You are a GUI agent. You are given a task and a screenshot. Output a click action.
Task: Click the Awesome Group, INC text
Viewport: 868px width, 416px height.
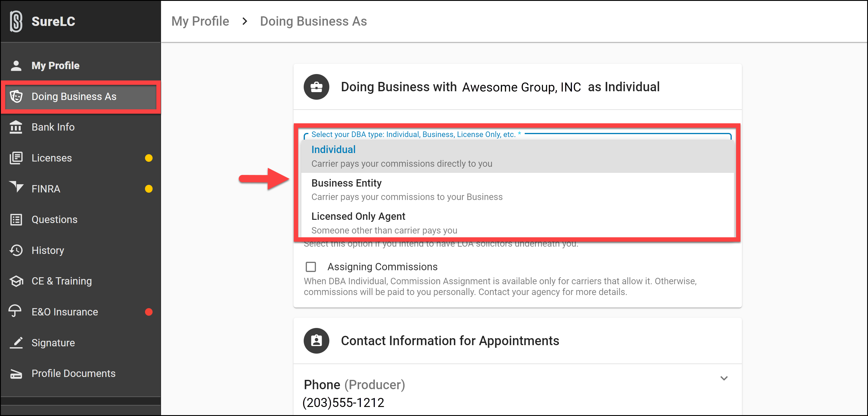pyautogui.click(x=521, y=87)
